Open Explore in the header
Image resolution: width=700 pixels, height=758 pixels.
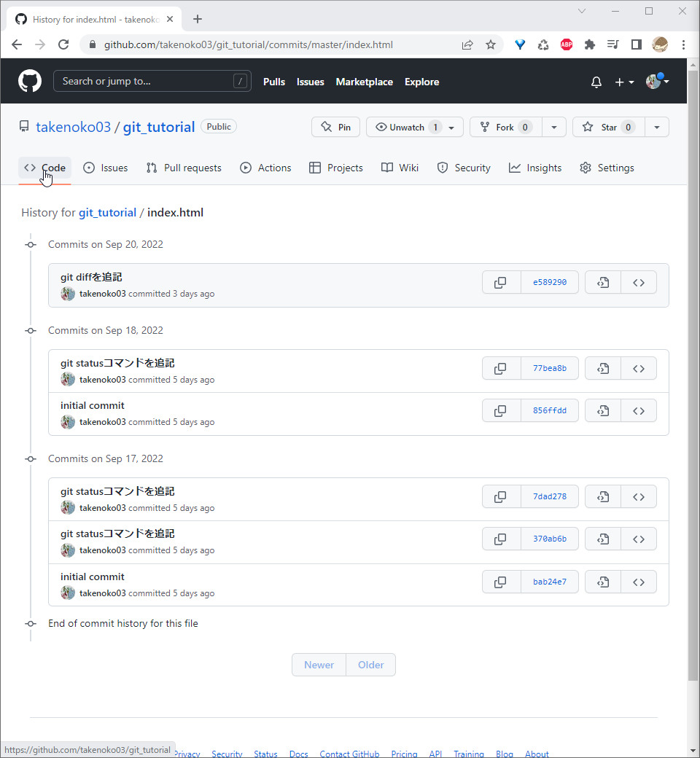(x=422, y=82)
